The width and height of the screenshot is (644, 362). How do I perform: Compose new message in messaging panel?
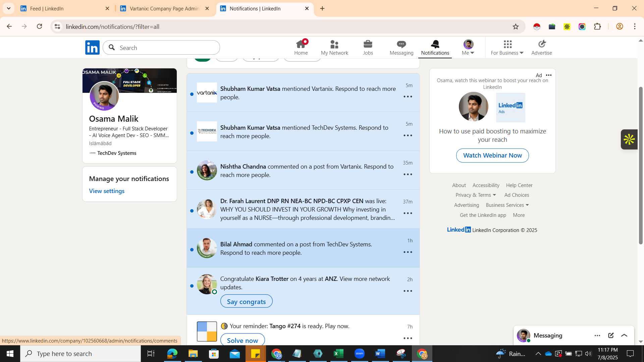point(611,336)
